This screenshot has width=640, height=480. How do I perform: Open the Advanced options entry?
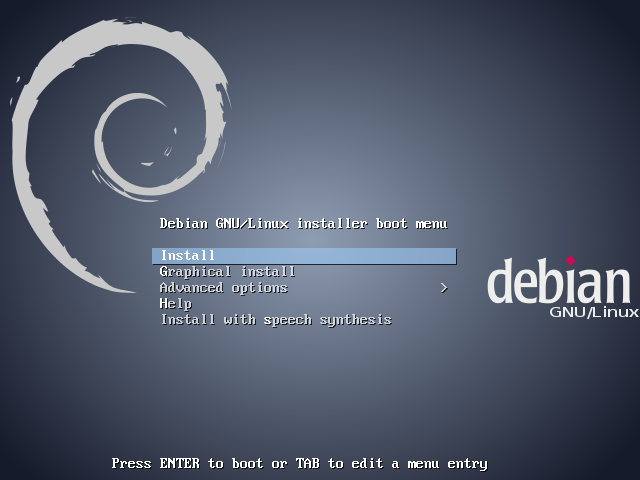223,288
